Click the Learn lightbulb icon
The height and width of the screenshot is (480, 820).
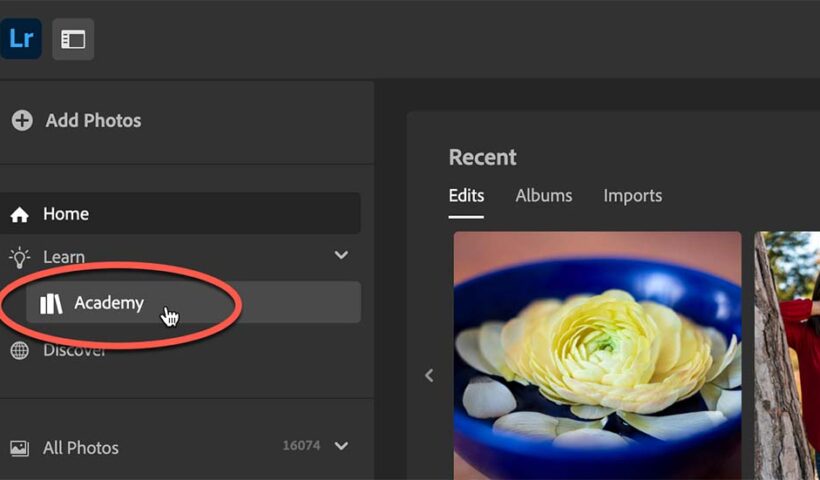pyautogui.click(x=19, y=257)
